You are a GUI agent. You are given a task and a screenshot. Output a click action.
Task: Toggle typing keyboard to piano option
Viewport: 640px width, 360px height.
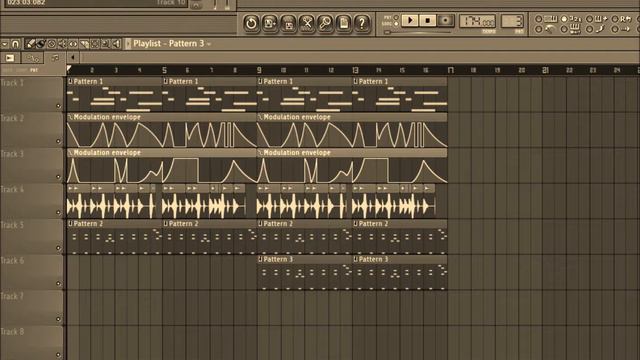[x=546, y=19]
